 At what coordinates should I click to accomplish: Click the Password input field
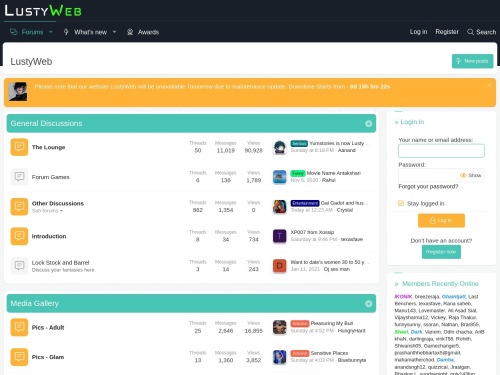click(428, 175)
